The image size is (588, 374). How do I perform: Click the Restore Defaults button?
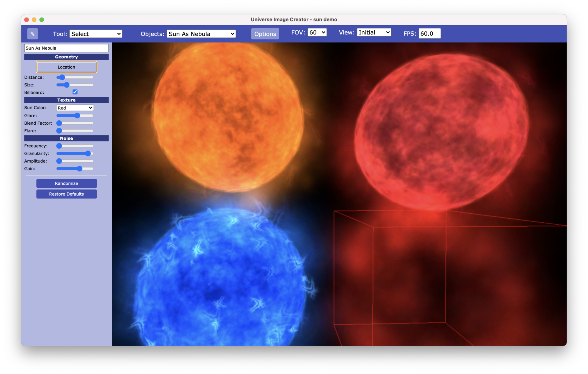coord(66,194)
